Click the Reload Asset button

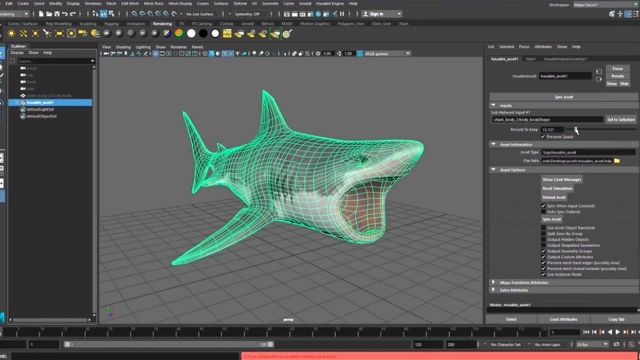click(x=554, y=198)
